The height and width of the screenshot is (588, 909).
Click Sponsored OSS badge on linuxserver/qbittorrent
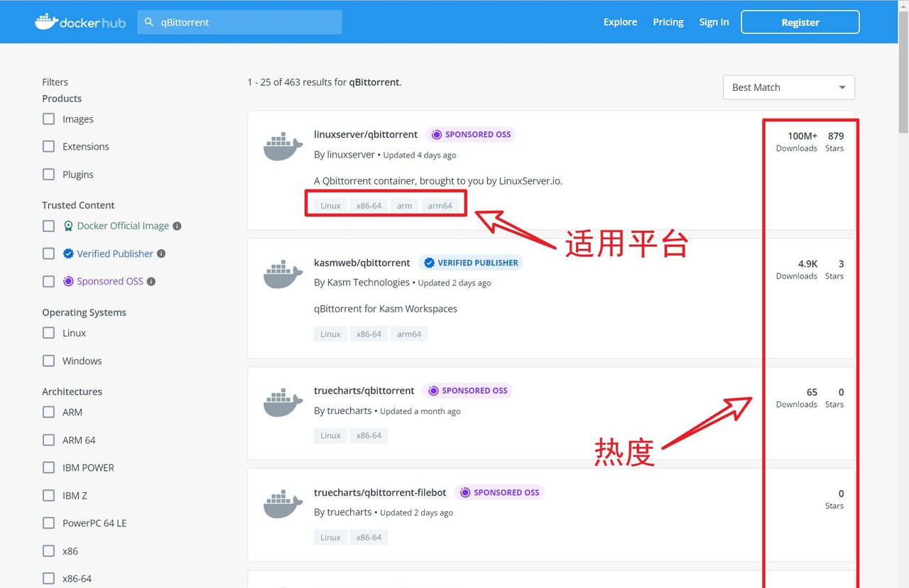point(471,134)
